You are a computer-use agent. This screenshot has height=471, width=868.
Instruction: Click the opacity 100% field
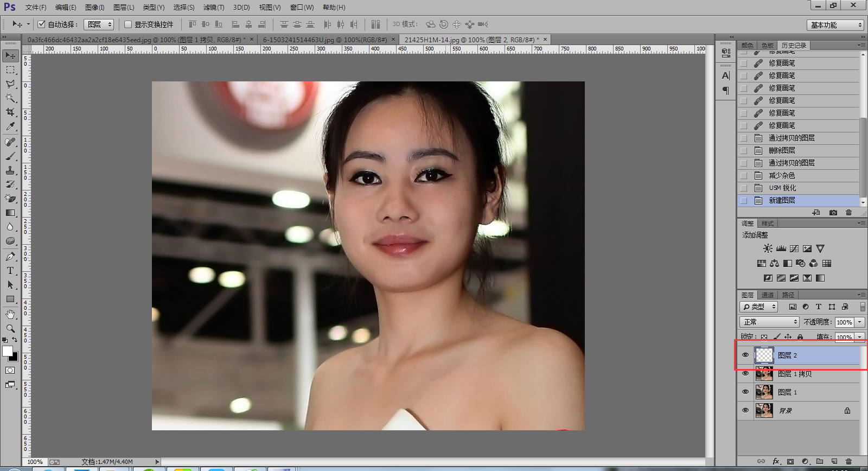[x=844, y=322]
